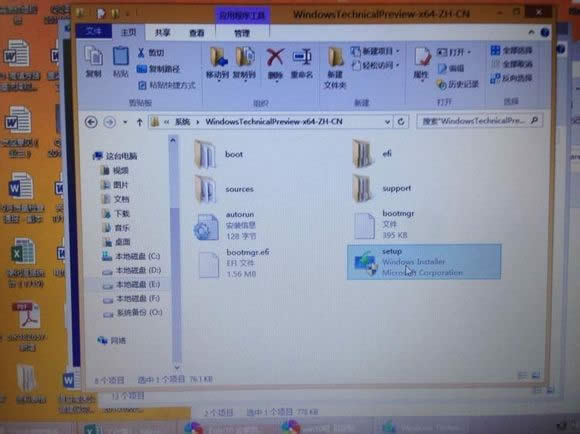Click the navigation pane scroll down arrow
Image resolution: width=580 pixels, height=434 pixels.
pos(177,367)
